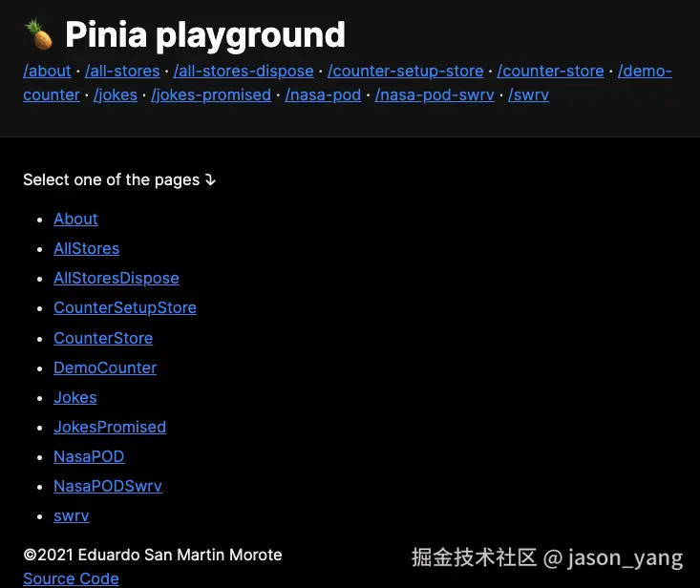The width and height of the screenshot is (700, 588).
Task: Click the Pinia playground heading
Action: tap(205, 34)
